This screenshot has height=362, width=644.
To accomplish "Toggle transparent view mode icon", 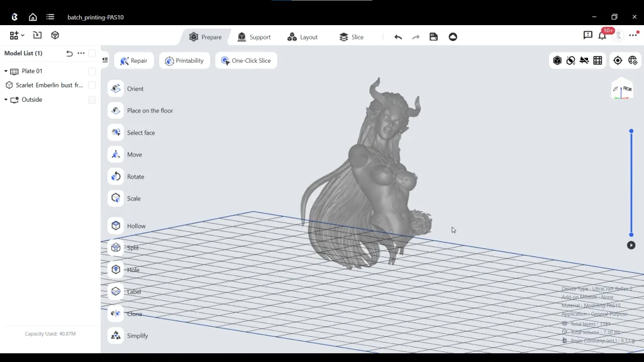I will [x=570, y=61].
